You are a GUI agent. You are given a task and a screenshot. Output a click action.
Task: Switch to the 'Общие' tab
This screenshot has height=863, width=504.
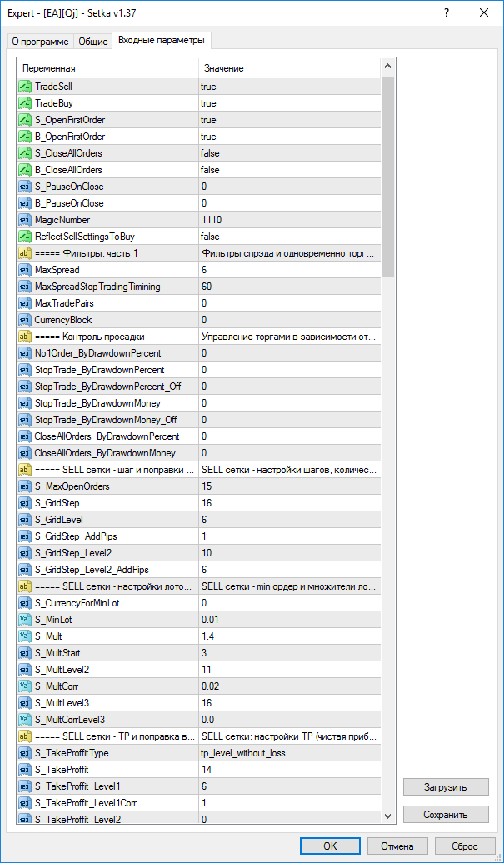tap(92, 42)
